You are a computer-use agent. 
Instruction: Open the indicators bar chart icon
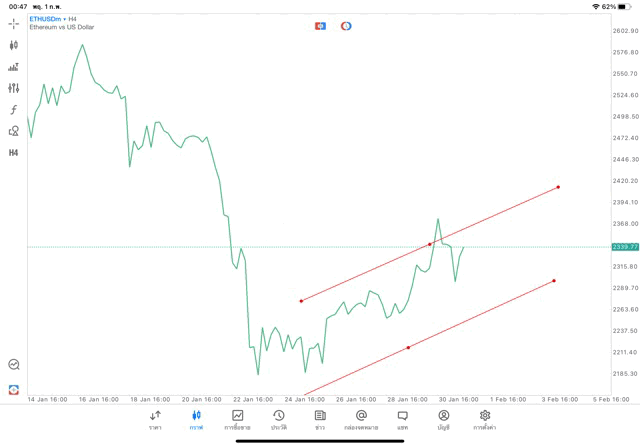pyautogui.click(x=13, y=67)
